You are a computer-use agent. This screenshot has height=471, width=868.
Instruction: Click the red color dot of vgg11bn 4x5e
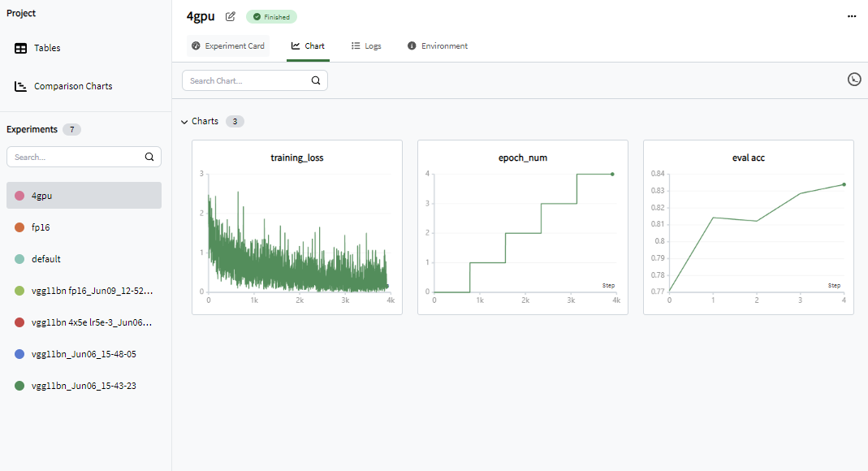[x=19, y=322]
